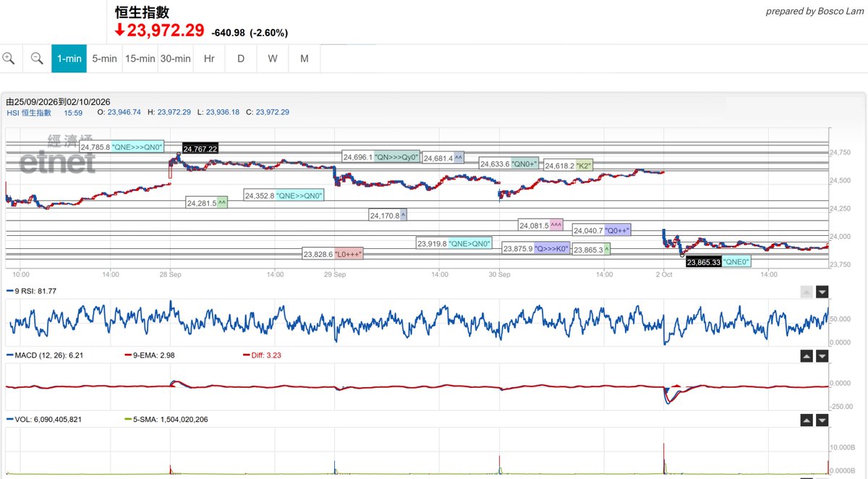
Task: Open the Hr hourly chart tab
Action: point(209,59)
